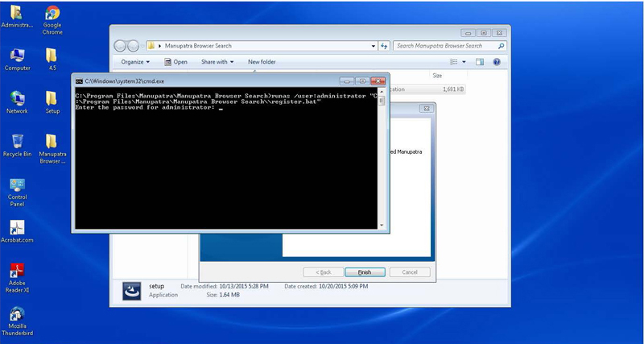Open the Computer desktop icon

tap(17, 60)
